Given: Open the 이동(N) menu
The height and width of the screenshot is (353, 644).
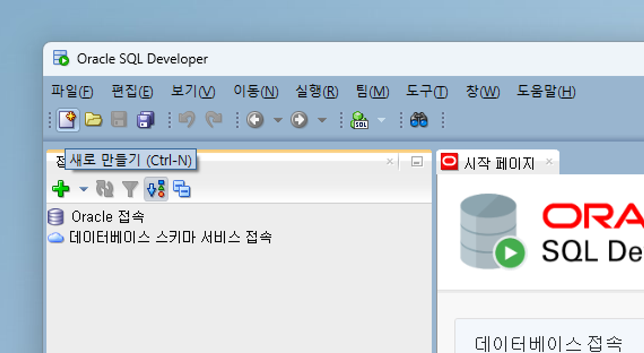Looking at the screenshot, I should pos(256,92).
